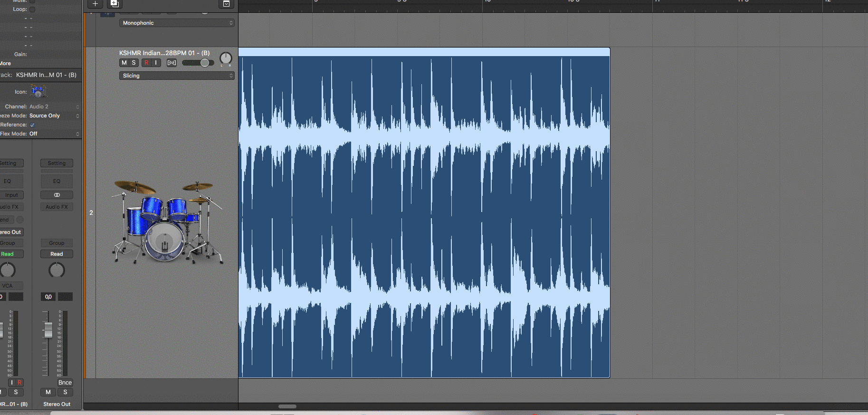The height and width of the screenshot is (415, 868).
Task: Click Setting button on Stereo Out strip
Action: (x=57, y=163)
